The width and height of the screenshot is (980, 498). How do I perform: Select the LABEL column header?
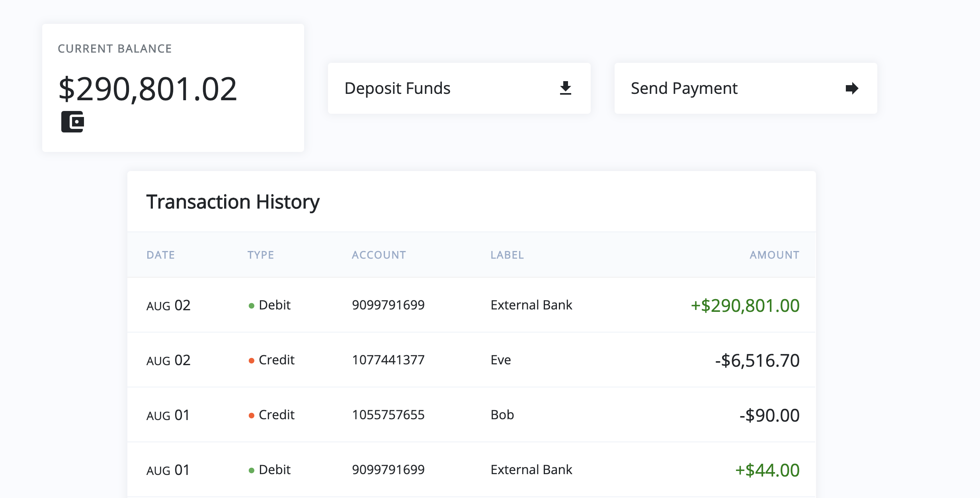coord(507,255)
